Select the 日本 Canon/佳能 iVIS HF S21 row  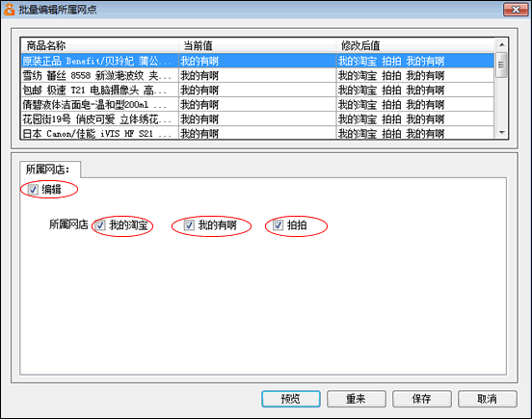[257, 133]
